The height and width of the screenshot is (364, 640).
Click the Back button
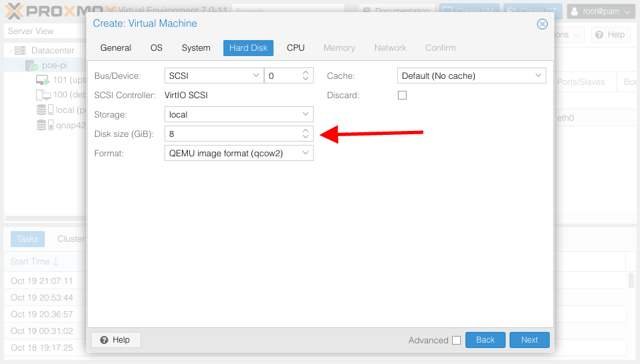click(485, 340)
